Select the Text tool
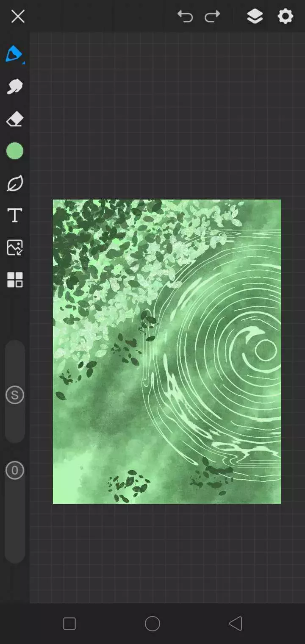305x644 pixels. pyautogui.click(x=15, y=215)
